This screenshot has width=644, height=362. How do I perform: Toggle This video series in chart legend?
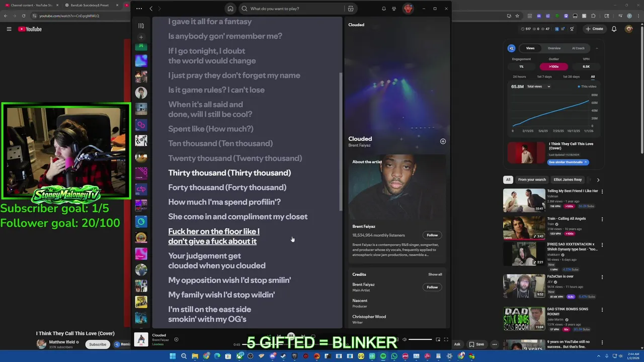587,86
